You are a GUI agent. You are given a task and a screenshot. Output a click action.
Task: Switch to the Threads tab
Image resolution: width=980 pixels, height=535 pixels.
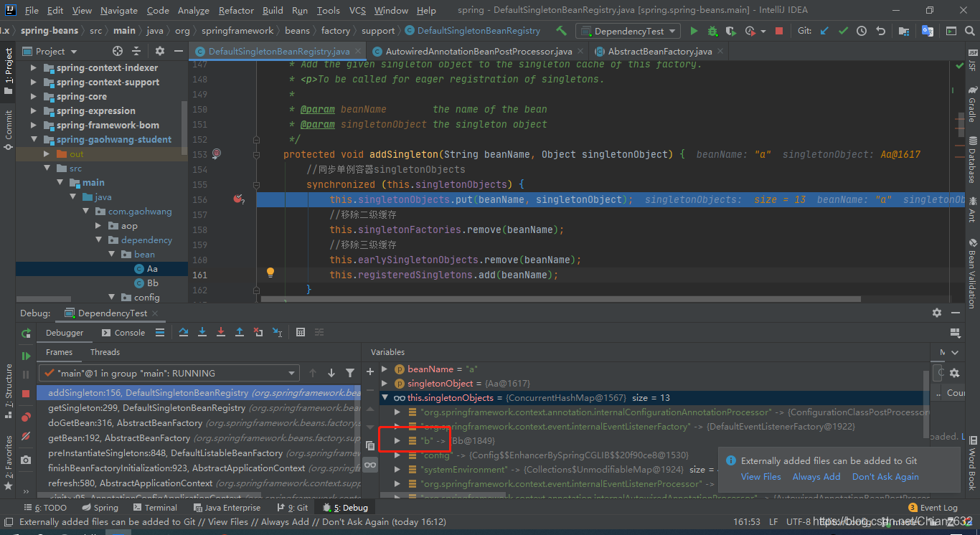[105, 352]
